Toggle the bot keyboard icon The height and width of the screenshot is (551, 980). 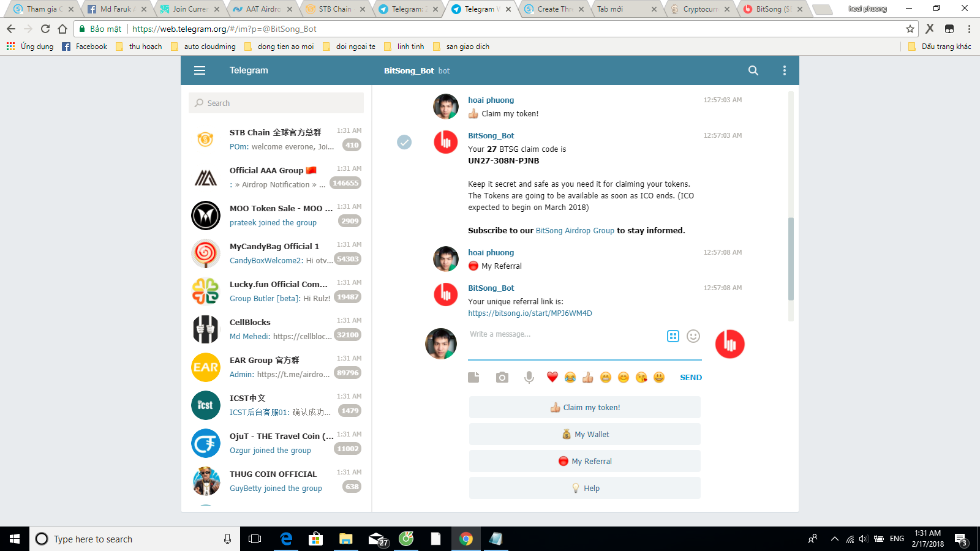(x=673, y=336)
